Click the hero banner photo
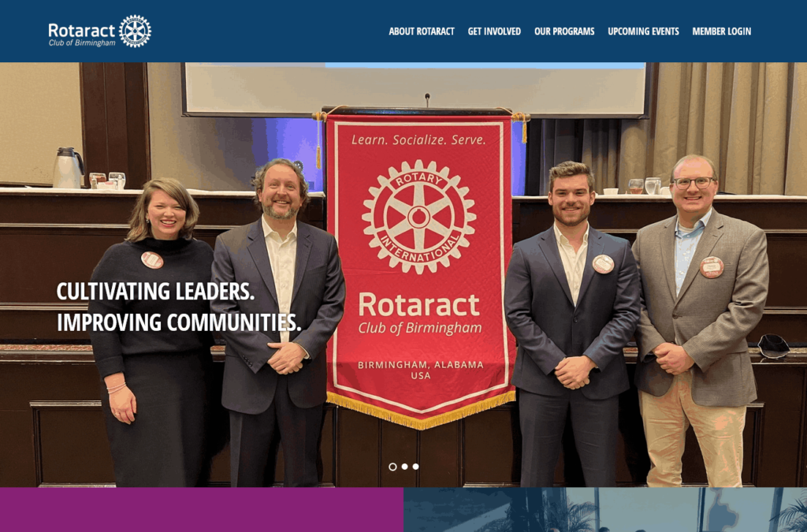The image size is (807, 532). [x=403, y=276]
